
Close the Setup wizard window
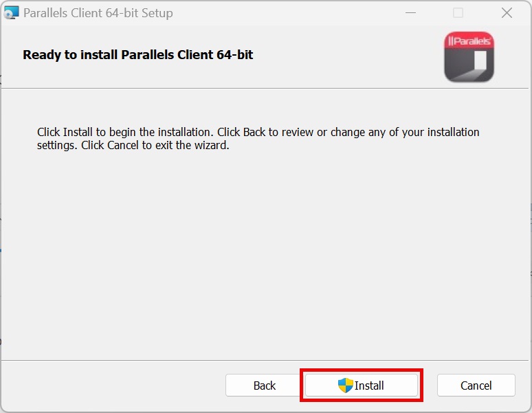pos(507,13)
